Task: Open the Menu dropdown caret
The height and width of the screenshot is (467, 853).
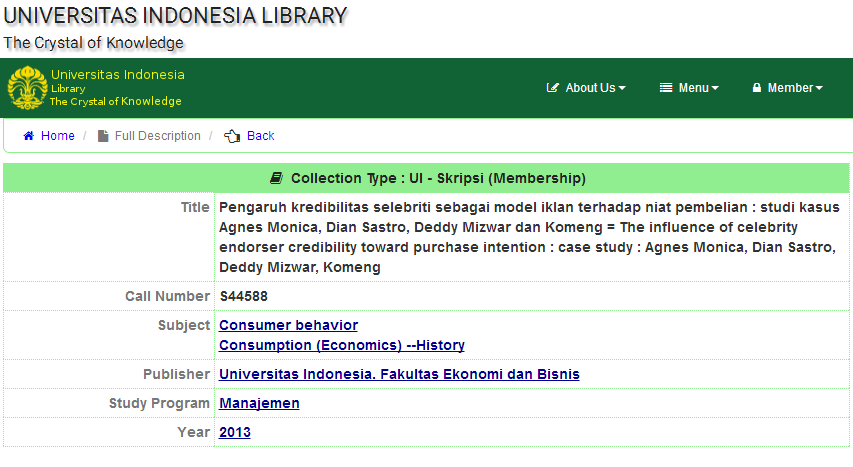Action: (x=715, y=88)
